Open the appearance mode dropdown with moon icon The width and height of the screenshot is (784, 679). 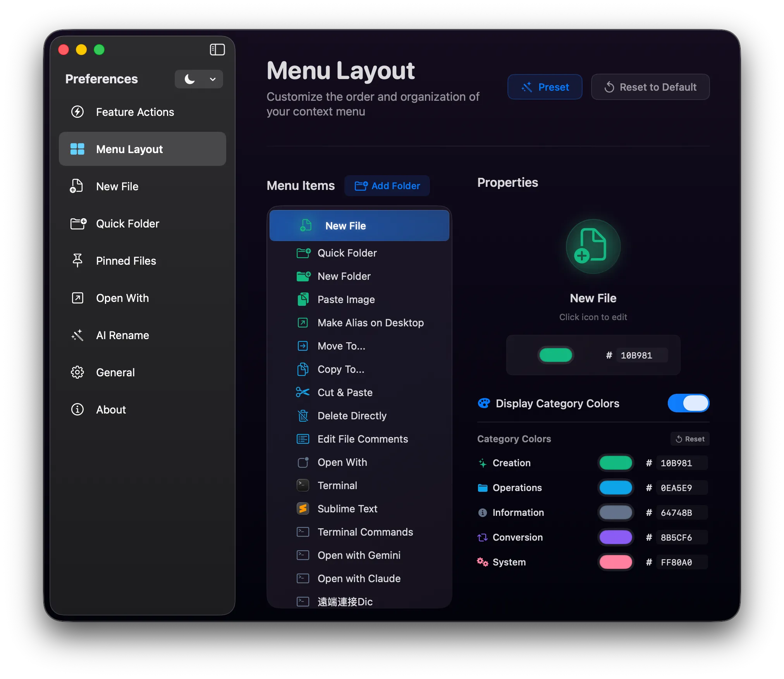pyautogui.click(x=199, y=79)
